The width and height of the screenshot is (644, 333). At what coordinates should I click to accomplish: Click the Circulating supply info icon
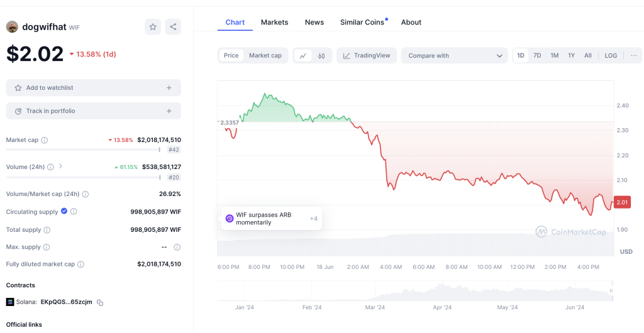pyautogui.click(x=74, y=212)
